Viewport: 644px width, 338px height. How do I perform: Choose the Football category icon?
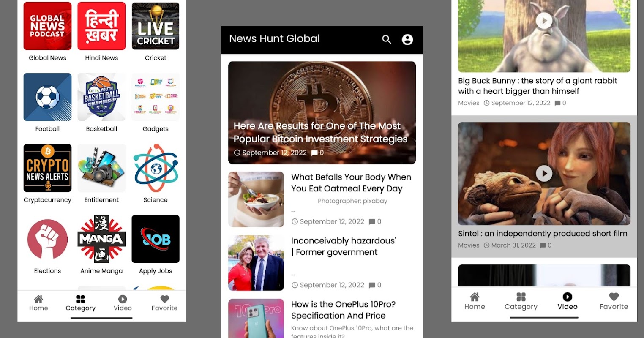pyautogui.click(x=47, y=97)
